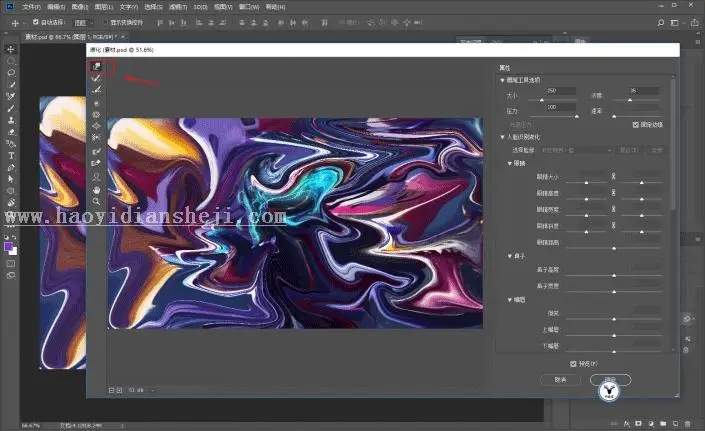Click the 大小 size value field showing 250
Image resolution: width=705 pixels, height=431 pixels.
coord(560,91)
